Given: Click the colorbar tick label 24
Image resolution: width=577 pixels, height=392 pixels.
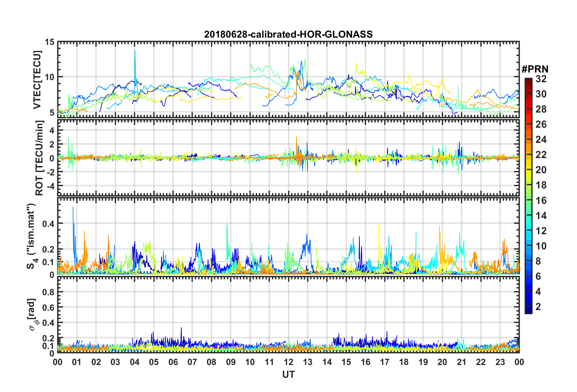Looking at the screenshot, I should click(541, 140).
